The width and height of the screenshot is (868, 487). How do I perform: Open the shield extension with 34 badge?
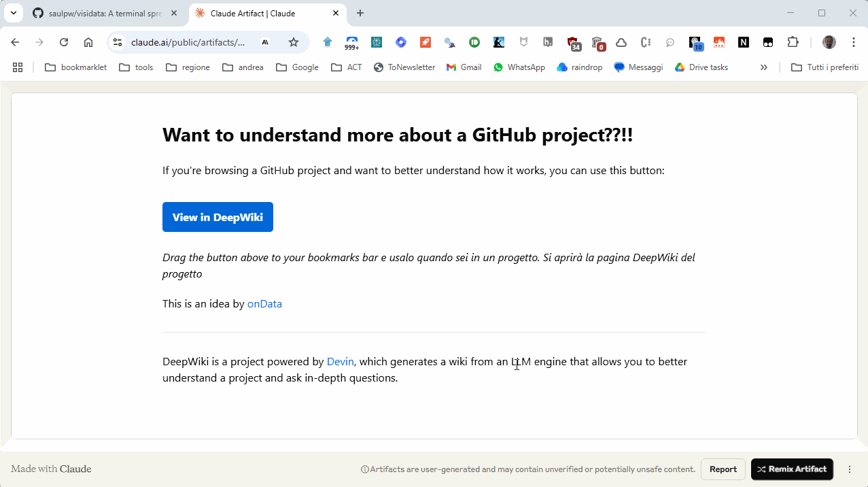click(x=573, y=43)
